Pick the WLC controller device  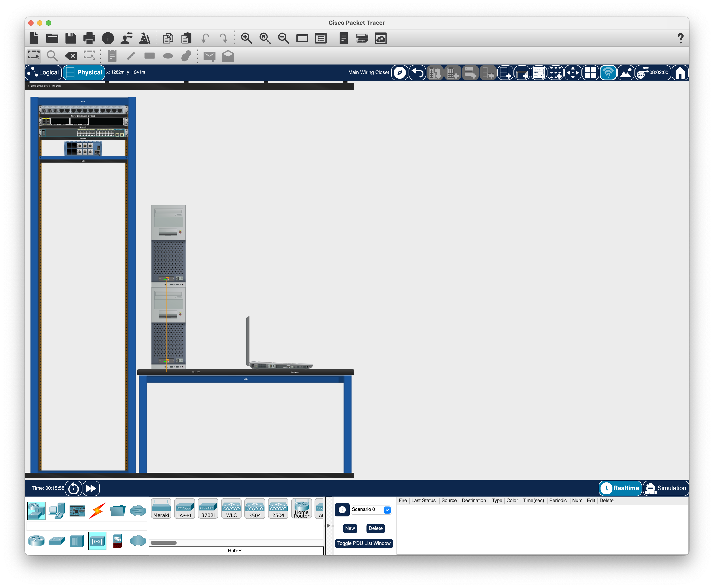coord(231,508)
